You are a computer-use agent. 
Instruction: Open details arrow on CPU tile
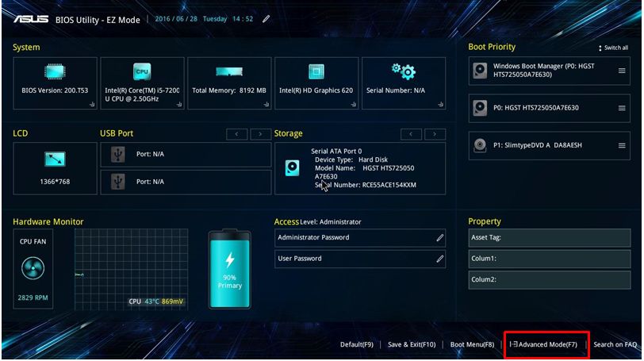[x=179, y=104]
